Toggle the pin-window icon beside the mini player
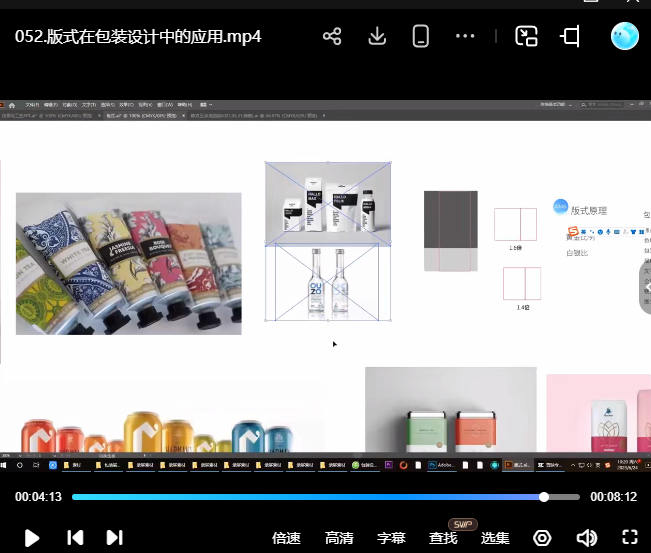651x553 pixels. click(x=570, y=37)
